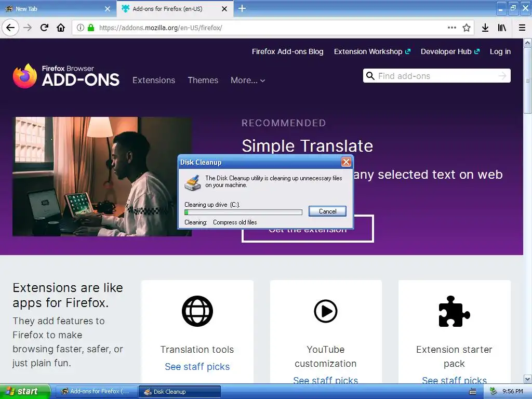Viewport: 532px width, 399px height.
Task: Open the Downloads arrow icon
Action: pos(485,28)
